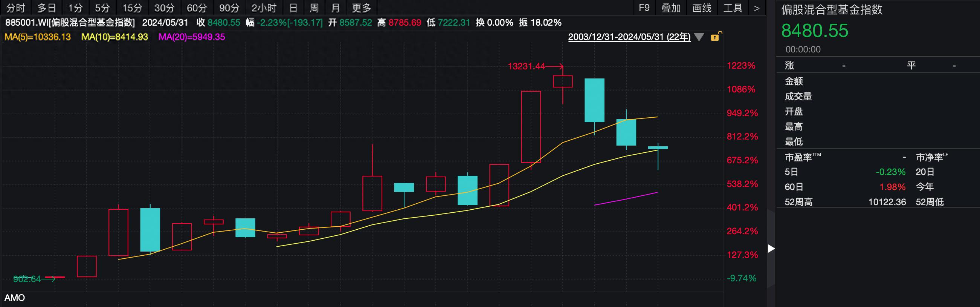This screenshot has width=980, height=307.
Task: Click the white side-panel collapse arrow
Action: (x=771, y=249)
